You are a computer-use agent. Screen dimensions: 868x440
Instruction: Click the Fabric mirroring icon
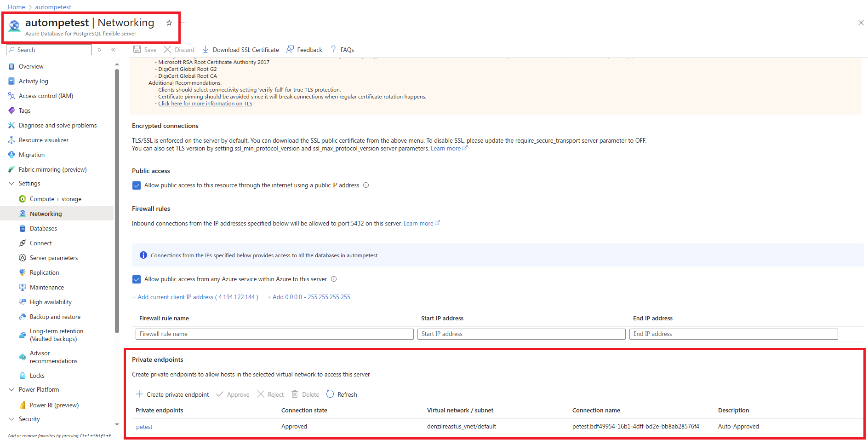pos(11,170)
